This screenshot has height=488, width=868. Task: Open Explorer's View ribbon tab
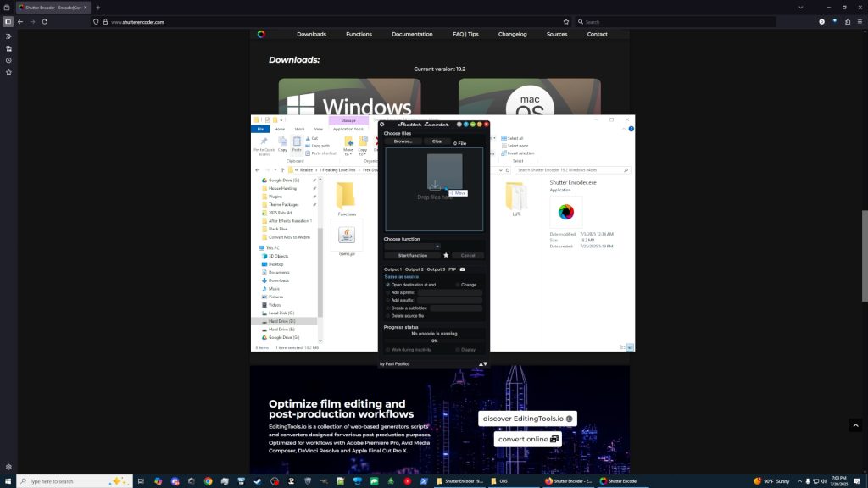tap(319, 129)
